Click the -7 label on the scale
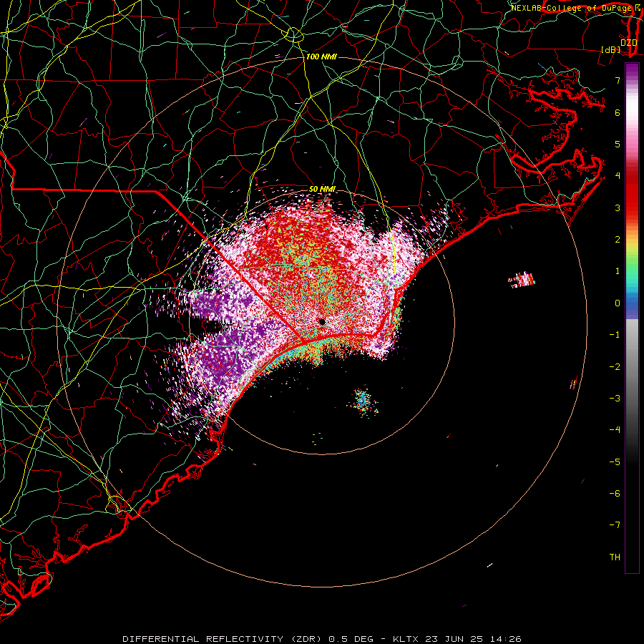This screenshot has width=644, height=644. 615,525
